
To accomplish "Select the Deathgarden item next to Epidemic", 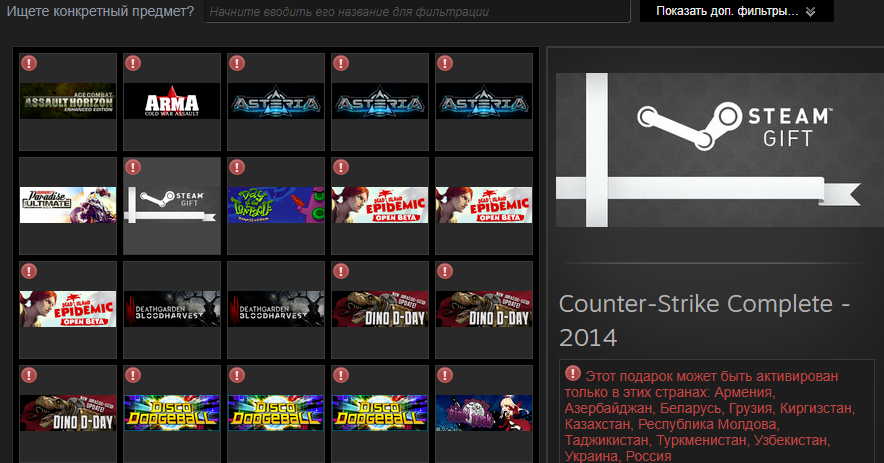I will 172,310.
